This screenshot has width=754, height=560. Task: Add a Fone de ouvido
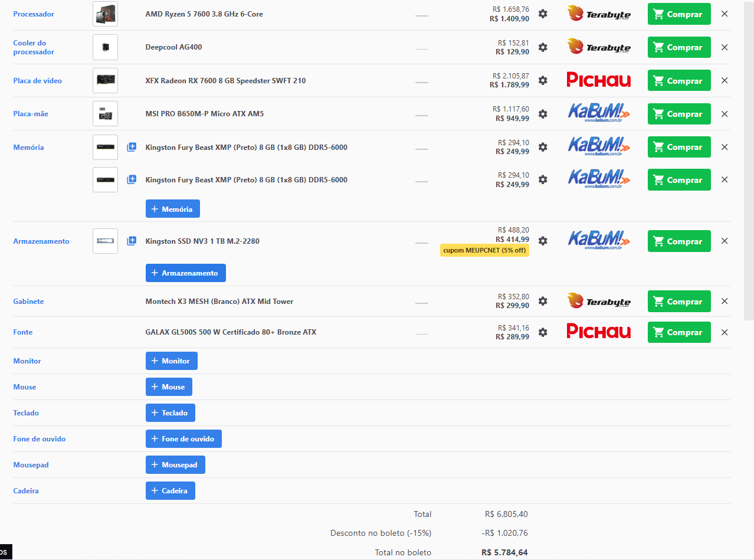point(183,438)
